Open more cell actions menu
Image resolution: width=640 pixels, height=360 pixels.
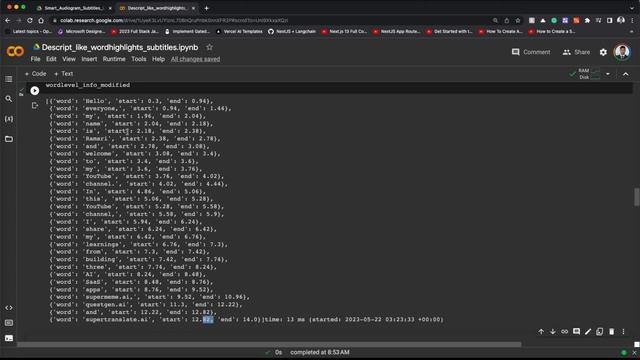coord(623,332)
